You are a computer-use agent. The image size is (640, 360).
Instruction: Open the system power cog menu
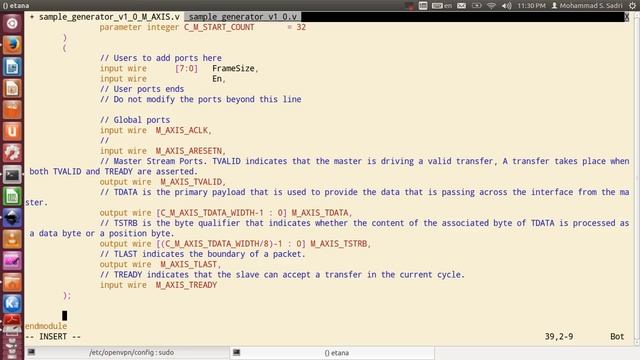[632, 6]
